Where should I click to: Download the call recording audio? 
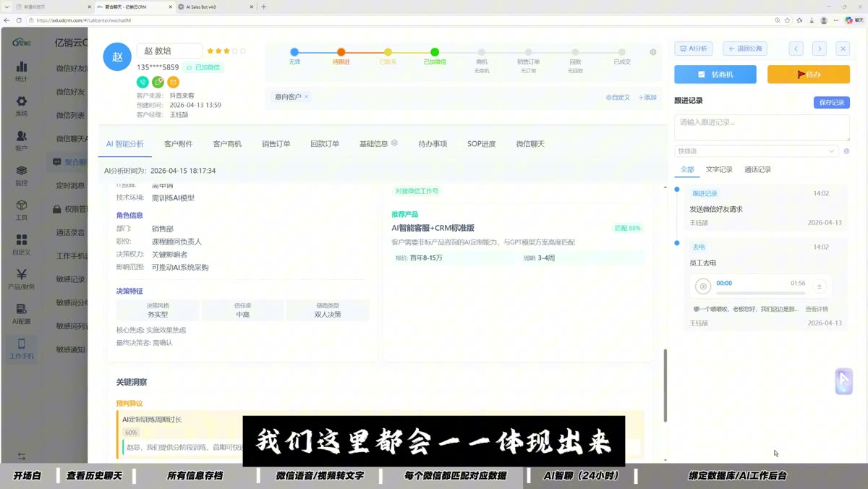tap(820, 286)
